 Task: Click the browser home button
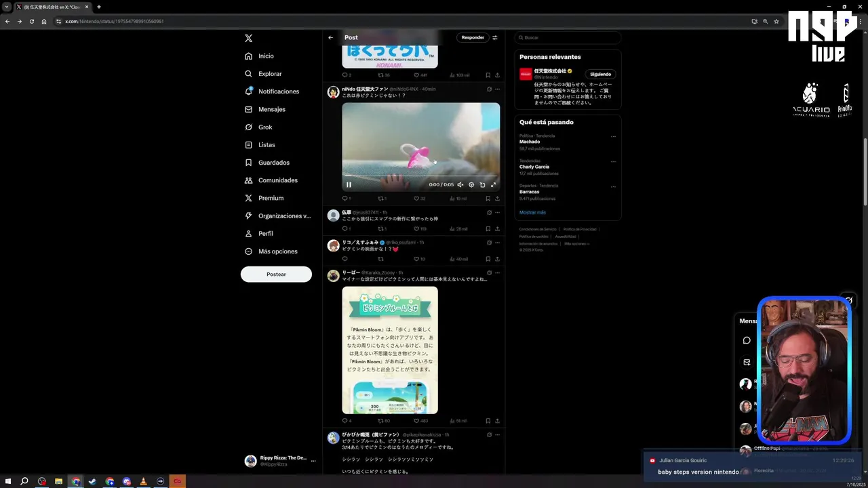coord(44,21)
